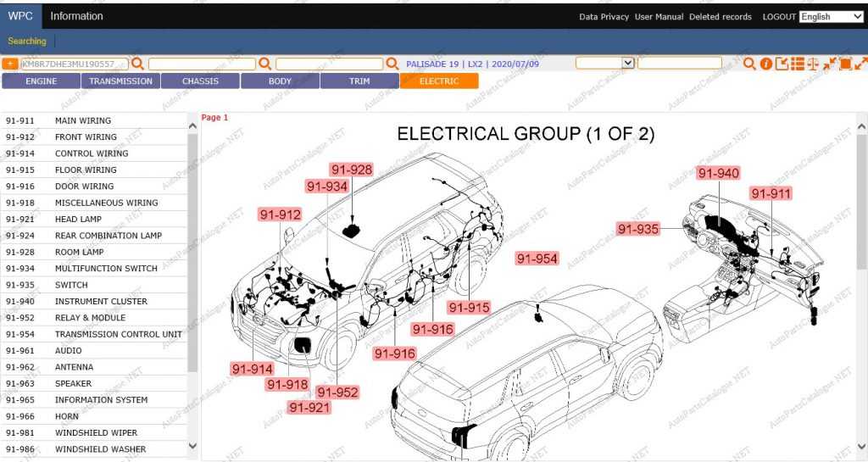Screen dimensions: 868x462
Task: Open the English language dropdown
Action: click(831, 16)
